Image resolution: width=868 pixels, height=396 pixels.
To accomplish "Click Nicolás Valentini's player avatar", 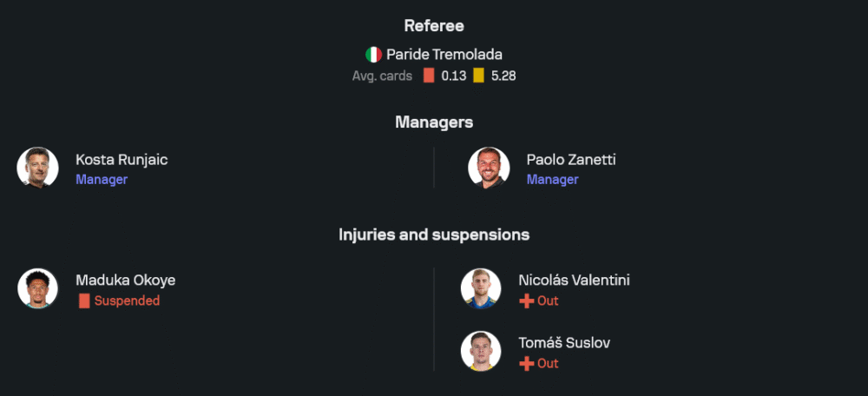I will (x=481, y=289).
